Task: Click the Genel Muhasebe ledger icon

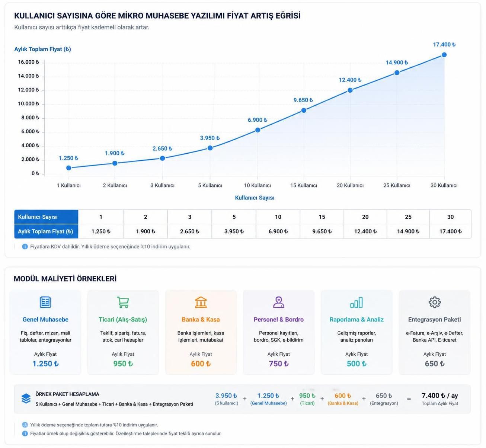Action: pyautogui.click(x=45, y=302)
